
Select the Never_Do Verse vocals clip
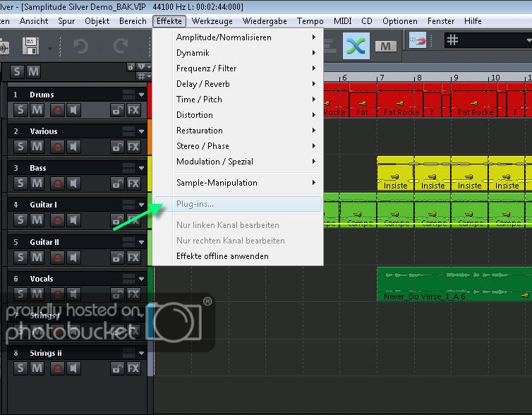pyautogui.click(x=452, y=284)
